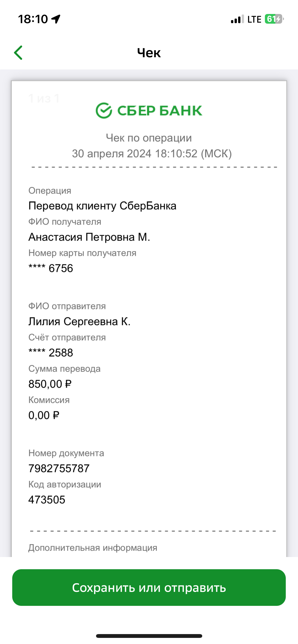298x644 pixels.
Task: Tap the СБЕР БАНК logo text
Action: (160, 111)
